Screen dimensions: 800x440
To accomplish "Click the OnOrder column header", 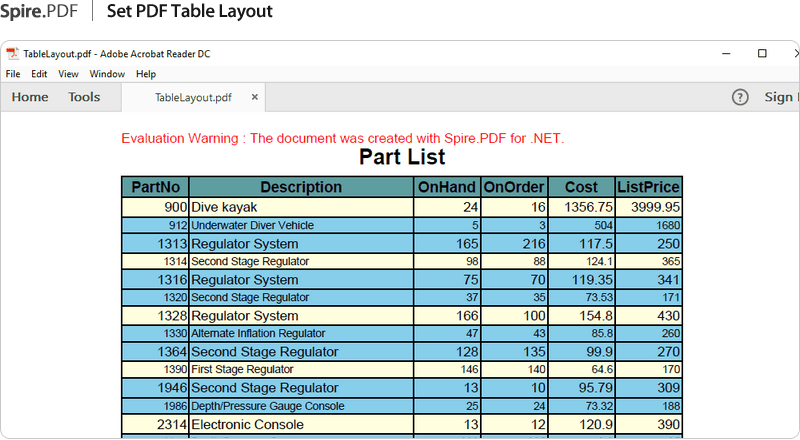I will pos(514,187).
